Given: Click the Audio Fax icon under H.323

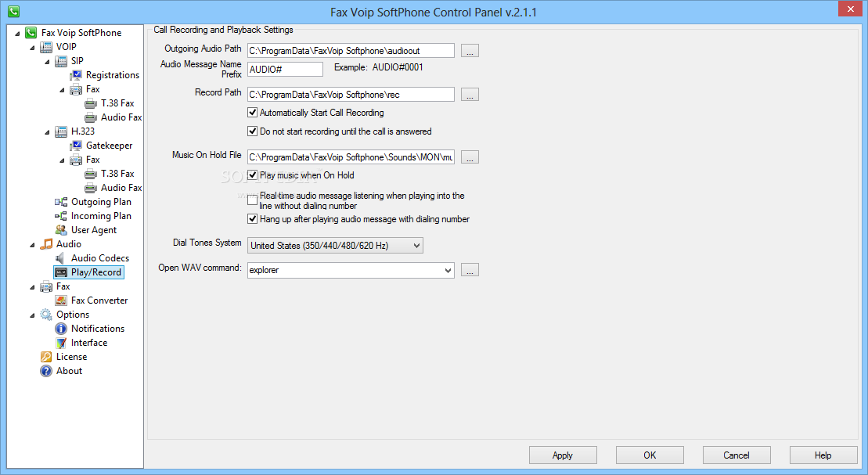Looking at the screenshot, I should (91, 189).
